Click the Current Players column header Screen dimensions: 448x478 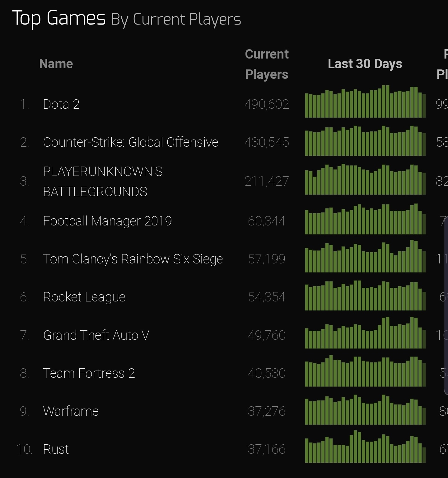(267, 64)
